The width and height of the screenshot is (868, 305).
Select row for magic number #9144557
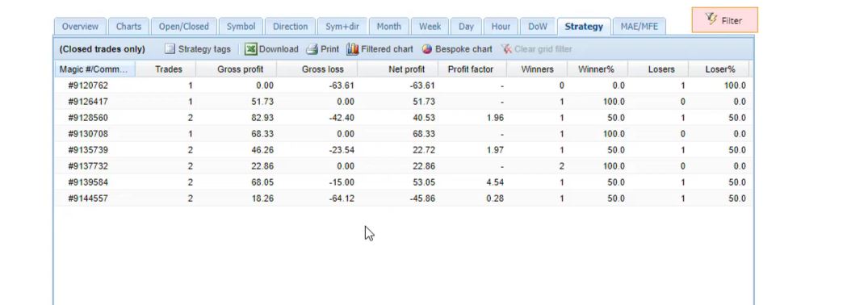pos(403,198)
